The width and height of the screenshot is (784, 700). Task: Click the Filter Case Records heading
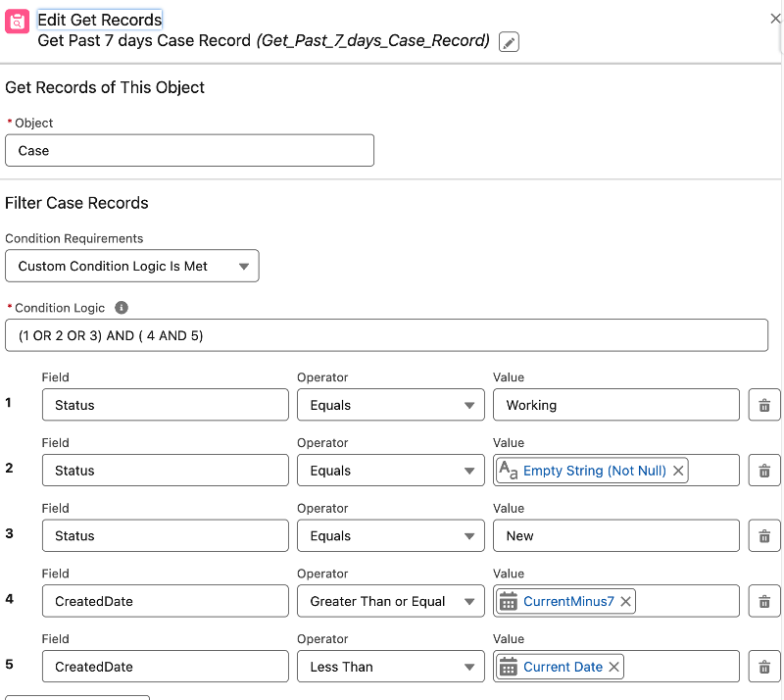pyautogui.click(x=76, y=203)
